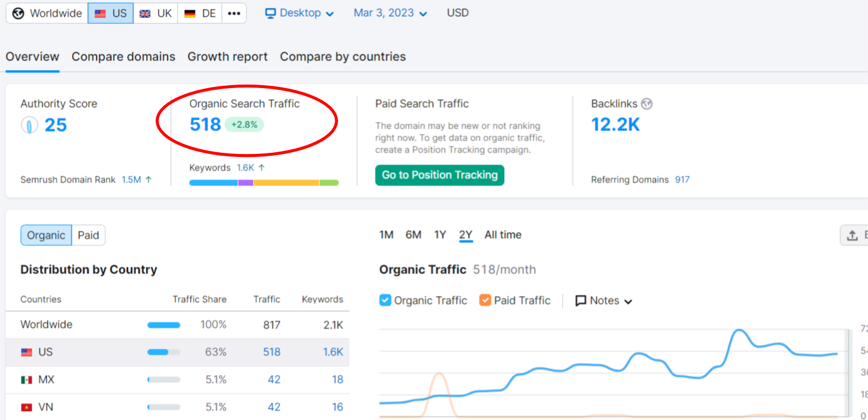The image size is (868, 420).
Task: Click the Authority Score icon
Action: pos(29,125)
